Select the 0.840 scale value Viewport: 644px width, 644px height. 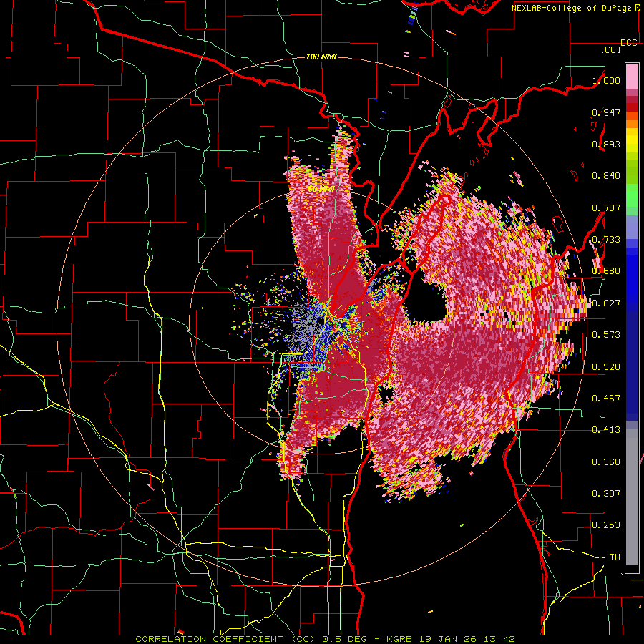tap(606, 176)
